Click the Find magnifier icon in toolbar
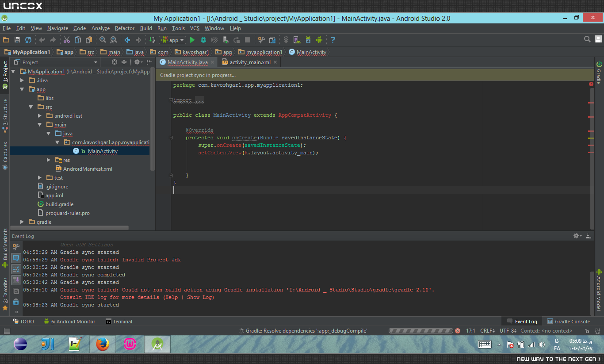The height and width of the screenshot is (364, 604). point(103,40)
